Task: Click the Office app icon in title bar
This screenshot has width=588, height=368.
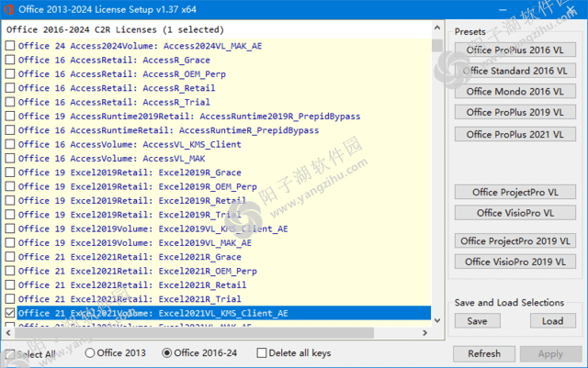Action: click(x=8, y=9)
